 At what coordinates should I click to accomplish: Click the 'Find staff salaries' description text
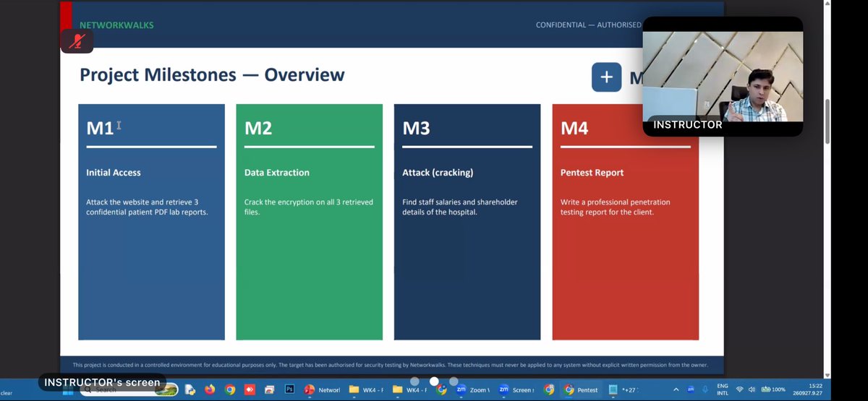460,207
